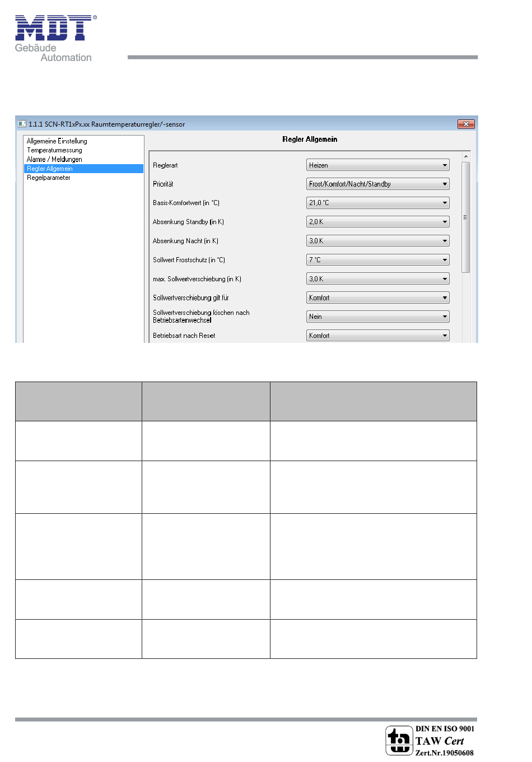This screenshot has width=532, height=762.
Task: Select Alarme / Meldungen in the sidebar
Action: click(54, 159)
